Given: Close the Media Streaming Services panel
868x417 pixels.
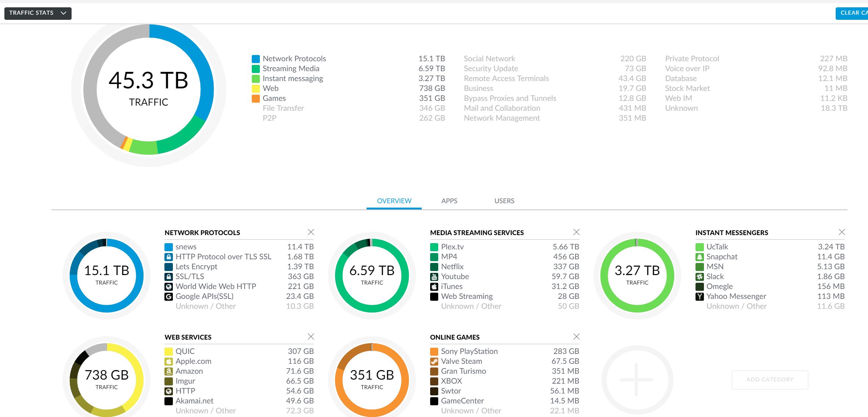Looking at the screenshot, I should point(577,232).
